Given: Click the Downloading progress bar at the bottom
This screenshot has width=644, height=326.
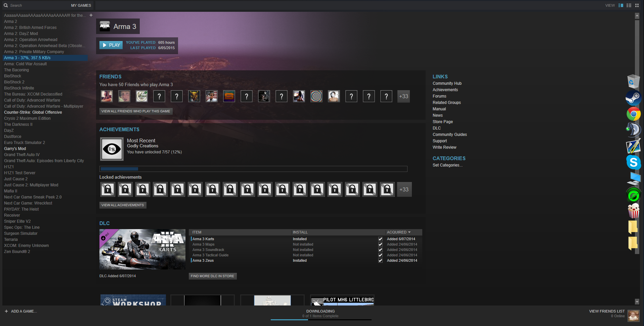Looking at the screenshot, I should 321,320.
